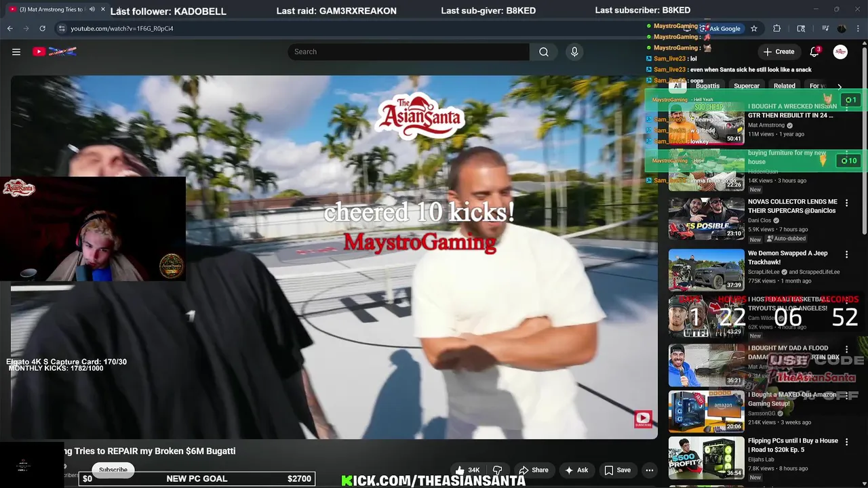Open options menu for Flood Damaged video

point(846,350)
